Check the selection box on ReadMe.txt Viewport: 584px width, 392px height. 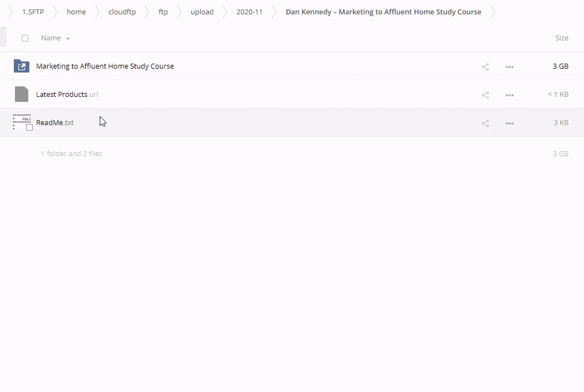point(29,127)
